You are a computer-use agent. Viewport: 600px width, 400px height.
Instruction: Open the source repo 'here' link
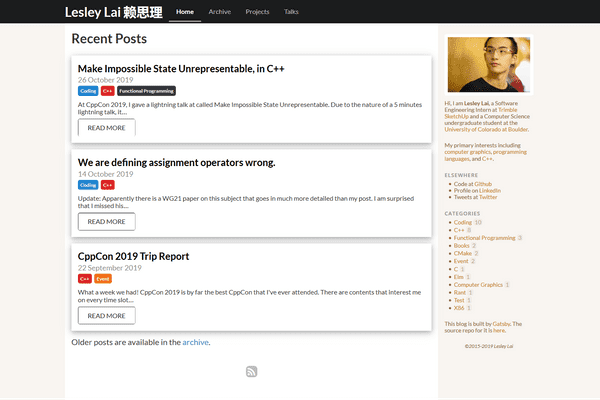(499, 330)
